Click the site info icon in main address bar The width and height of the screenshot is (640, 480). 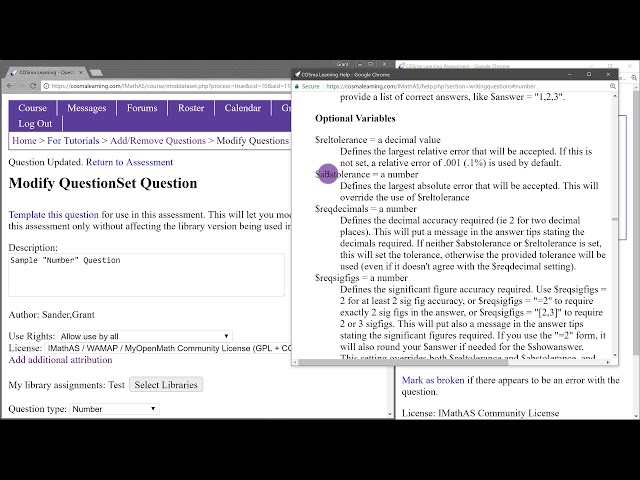(46, 86)
